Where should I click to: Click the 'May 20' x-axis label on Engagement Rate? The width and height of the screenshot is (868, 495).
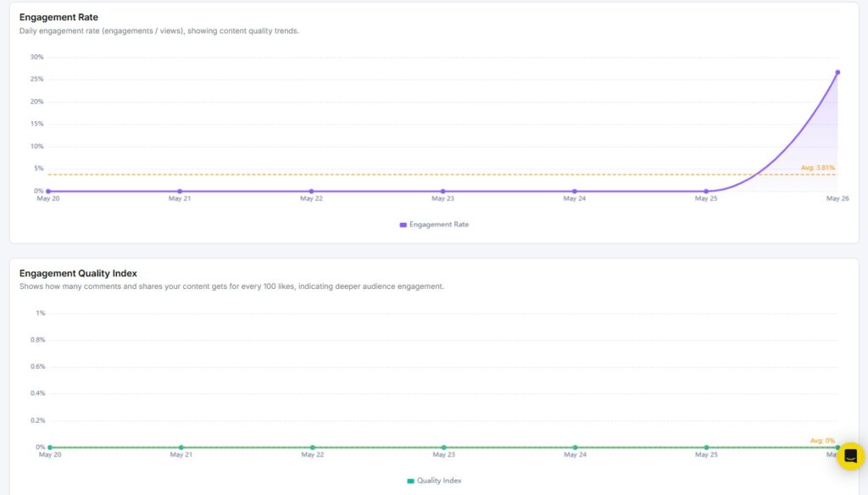(x=48, y=198)
